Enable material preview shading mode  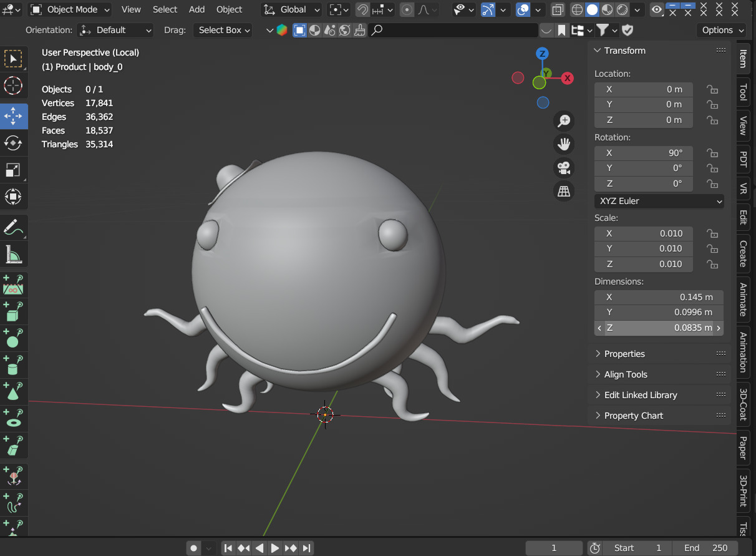coord(607,9)
